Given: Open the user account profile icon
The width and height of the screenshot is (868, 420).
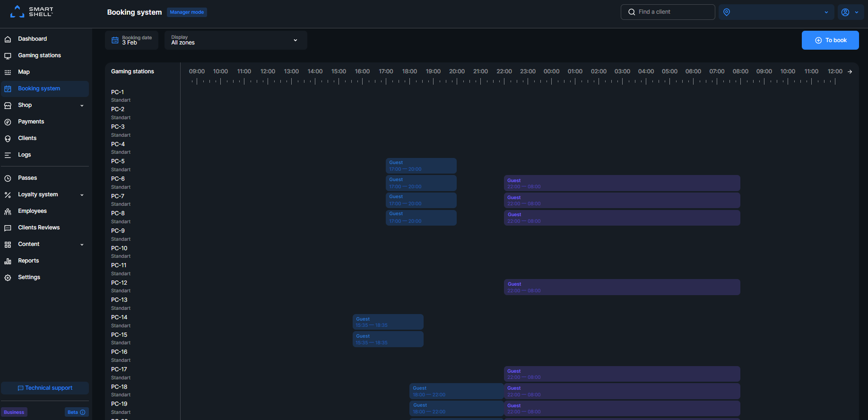Looking at the screenshot, I should click(x=845, y=12).
